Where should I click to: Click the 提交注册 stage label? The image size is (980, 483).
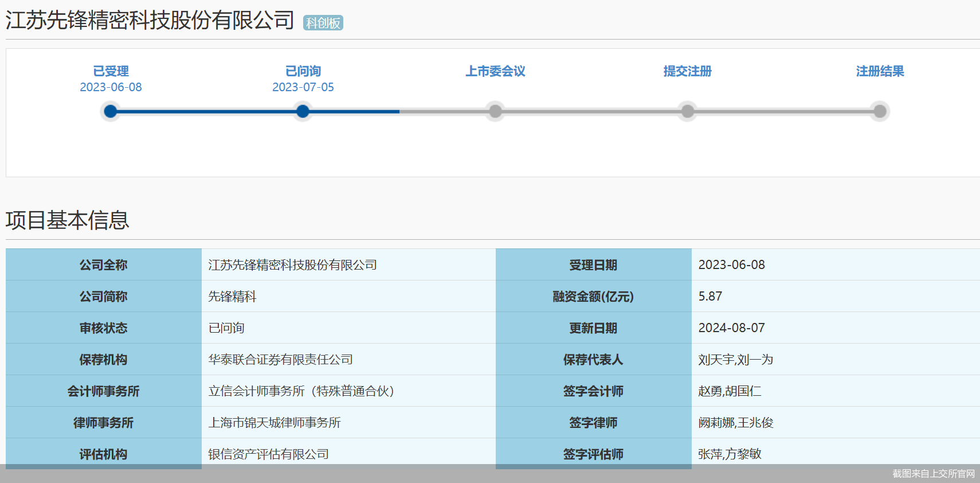[688, 71]
